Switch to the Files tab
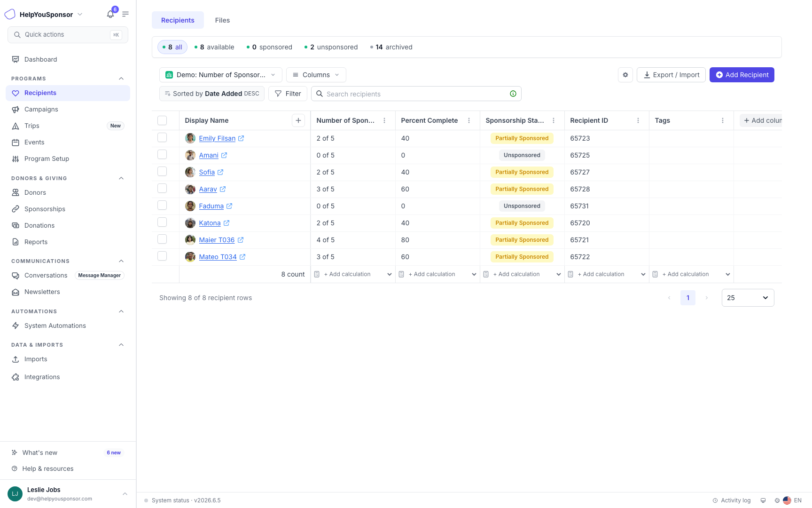 (222, 20)
